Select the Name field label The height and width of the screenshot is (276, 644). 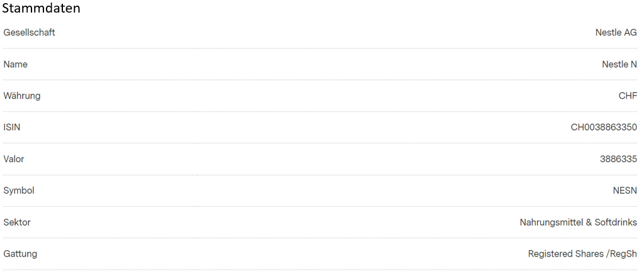[15, 64]
